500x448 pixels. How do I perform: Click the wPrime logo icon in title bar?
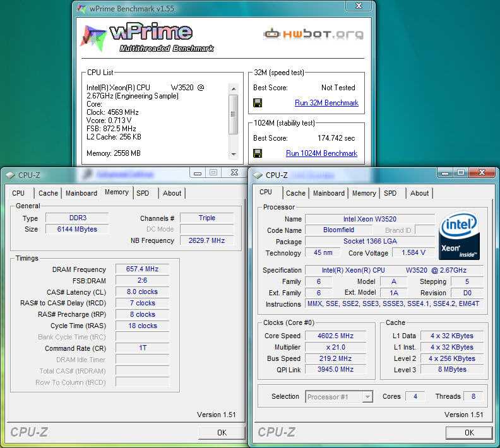[81, 9]
